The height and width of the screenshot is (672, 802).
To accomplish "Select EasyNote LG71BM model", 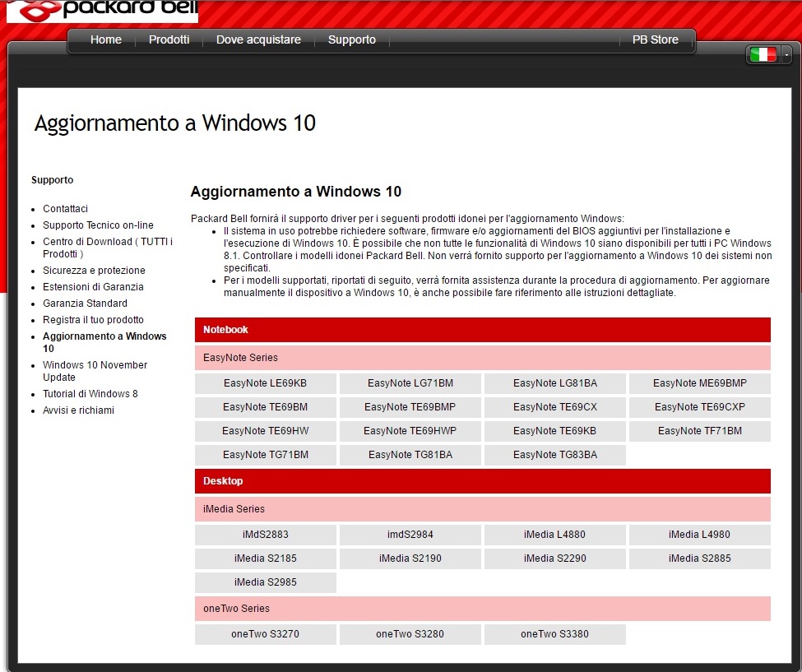I will tap(410, 383).
